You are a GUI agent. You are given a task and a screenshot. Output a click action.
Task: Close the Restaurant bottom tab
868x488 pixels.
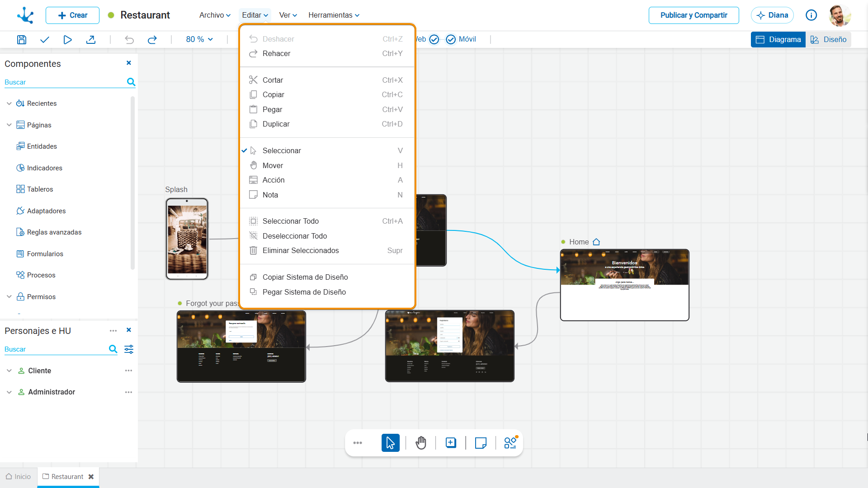[x=91, y=477]
